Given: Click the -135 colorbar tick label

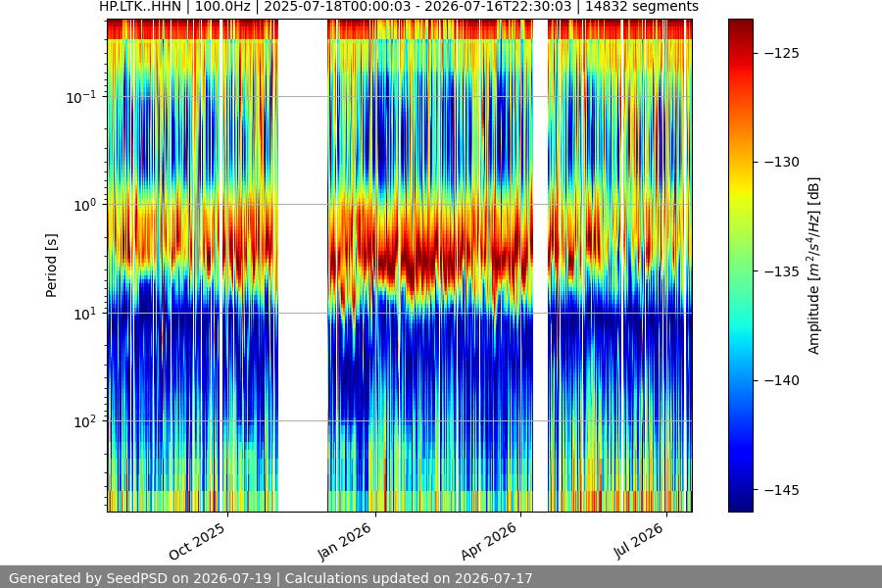Looking at the screenshot, I should [x=781, y=271].
